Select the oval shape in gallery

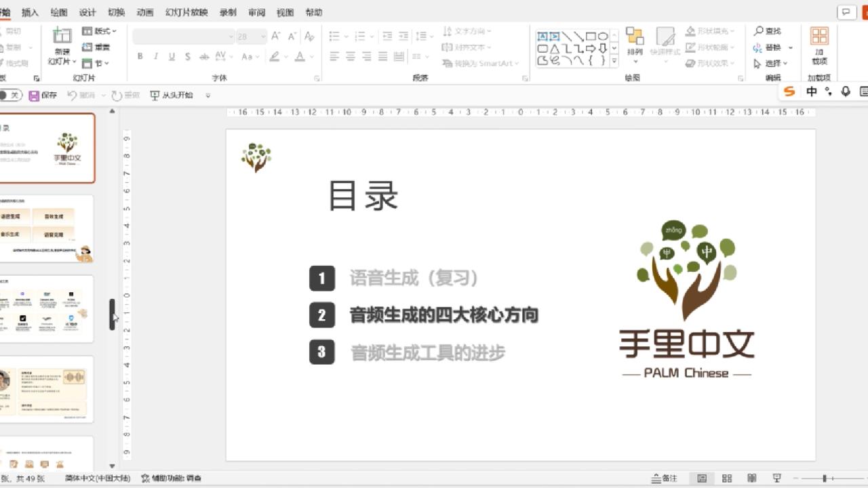(x=602, y=37)
